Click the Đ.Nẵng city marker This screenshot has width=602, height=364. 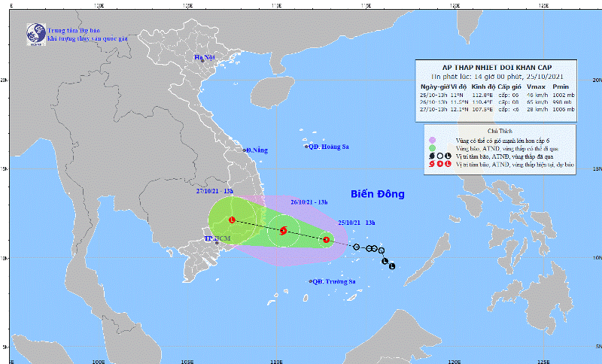tap(245, 150)
